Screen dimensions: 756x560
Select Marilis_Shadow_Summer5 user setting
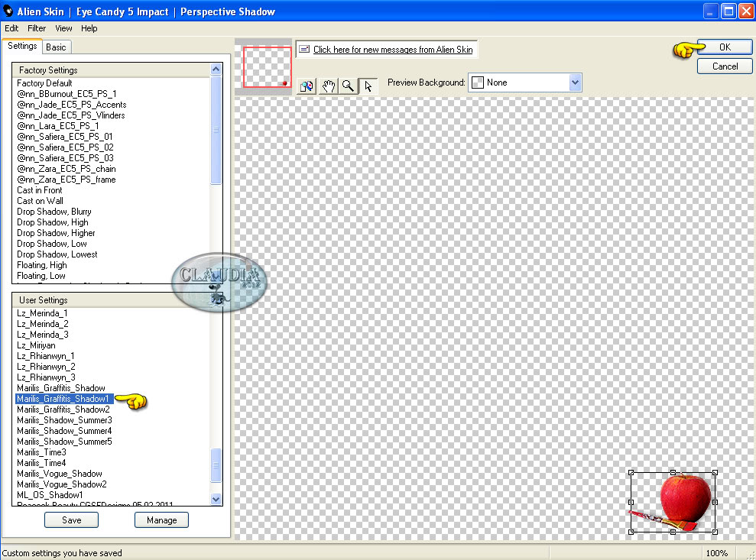(x=64, y=442)
